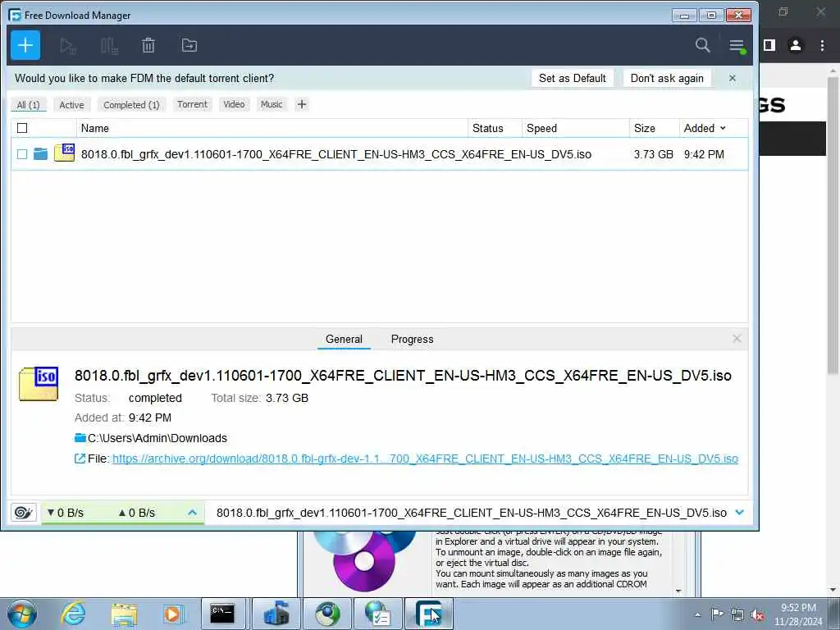840x630 pixels.
Task: Show the All (1) downloads filter
Action: point(29,104)
